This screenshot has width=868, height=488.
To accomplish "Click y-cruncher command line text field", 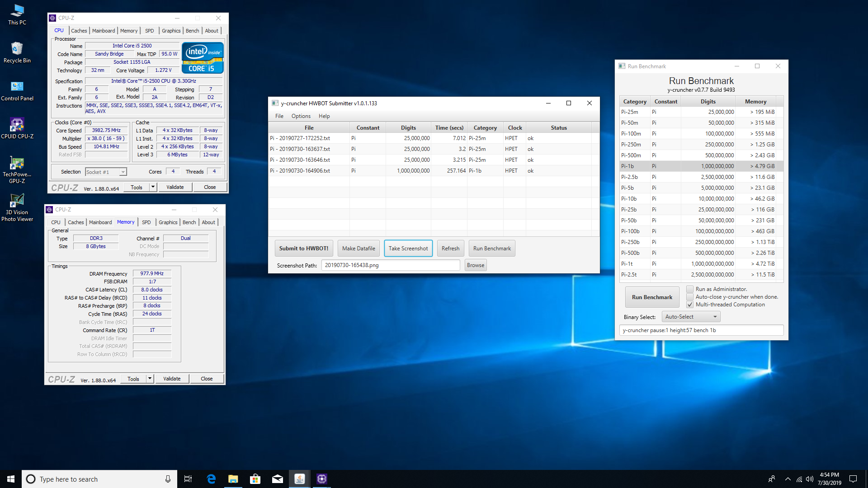I will [701, 330].
